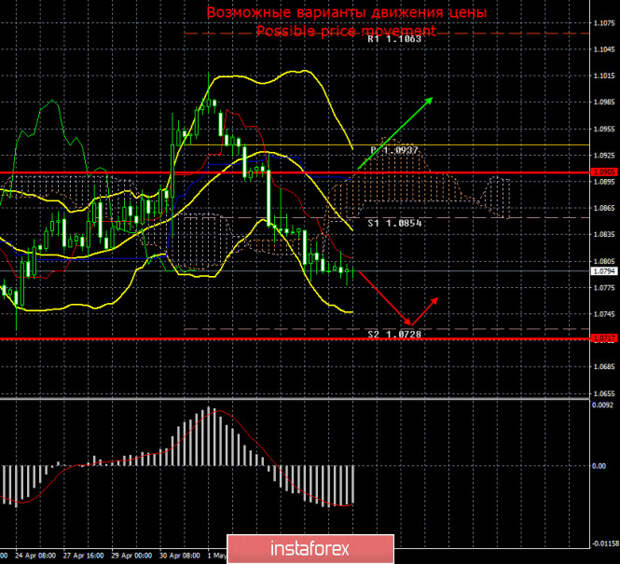Viewport: 620px width, 564px height.
Task: Click the 29 Apr 00:00 time label
Action: [x=132, y=555]
